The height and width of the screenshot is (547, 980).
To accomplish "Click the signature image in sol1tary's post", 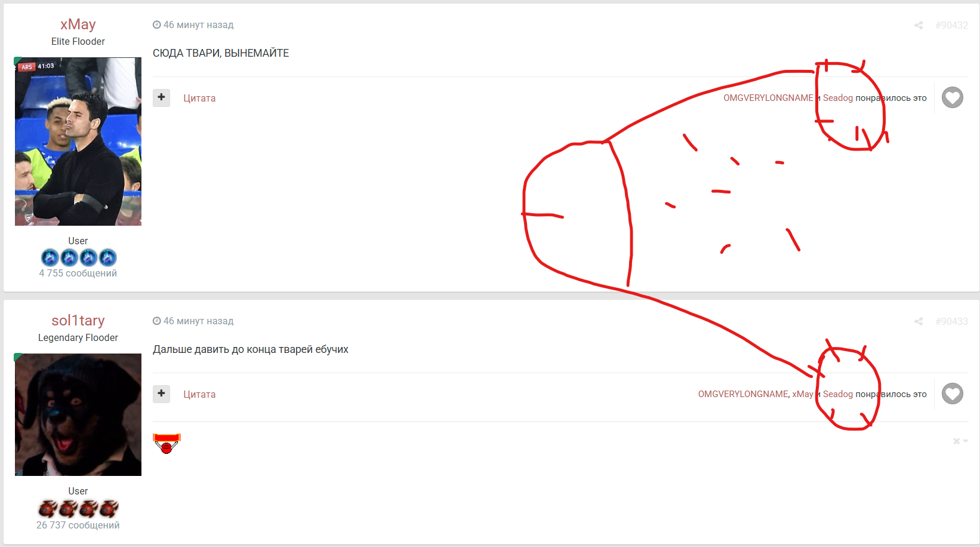I will (167, 444).
